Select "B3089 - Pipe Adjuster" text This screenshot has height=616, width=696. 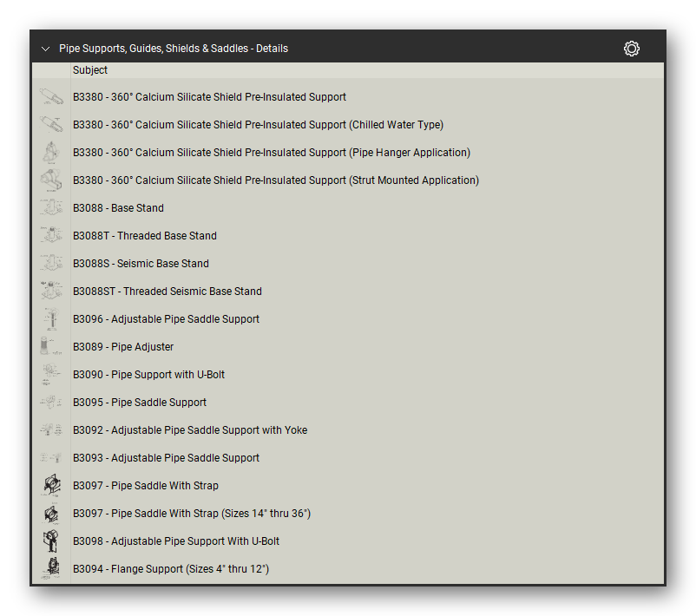tap(123, 347)
